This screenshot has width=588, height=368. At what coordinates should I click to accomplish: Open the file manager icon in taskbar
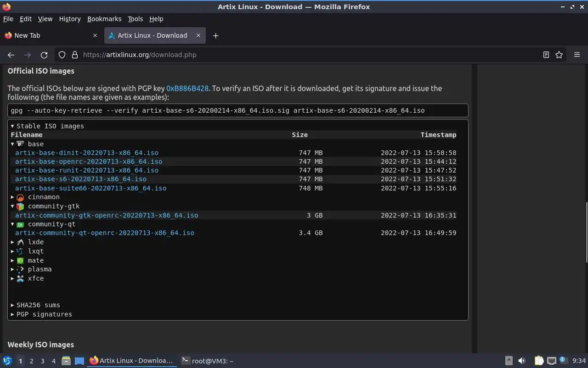click(x=66, y=361)
